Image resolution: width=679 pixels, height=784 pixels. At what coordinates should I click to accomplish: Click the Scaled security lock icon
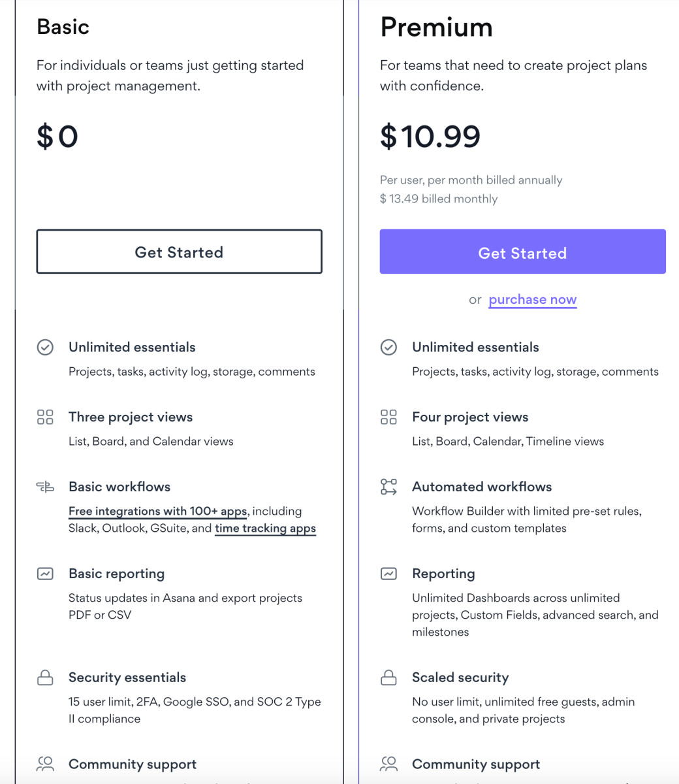coord(388,678)
